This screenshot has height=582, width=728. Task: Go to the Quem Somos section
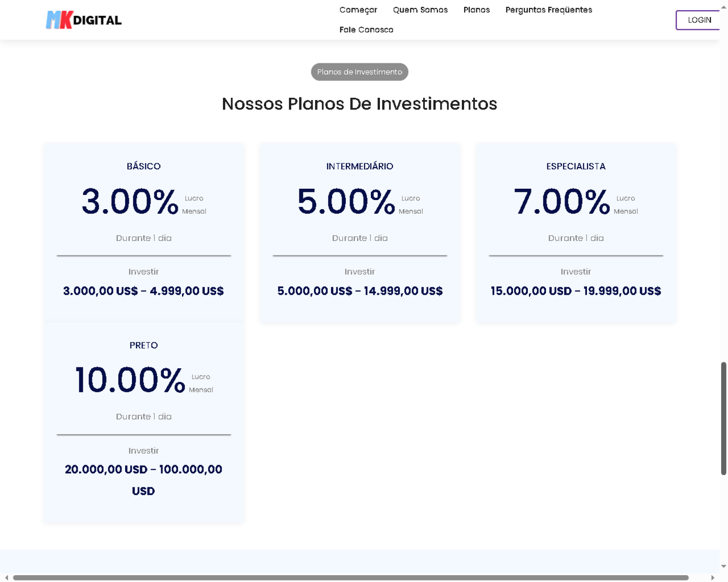(420, 10)
